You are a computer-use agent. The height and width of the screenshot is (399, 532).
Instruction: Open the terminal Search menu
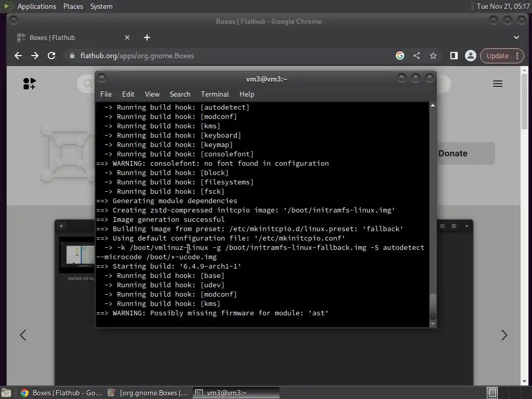pos(180,95)
